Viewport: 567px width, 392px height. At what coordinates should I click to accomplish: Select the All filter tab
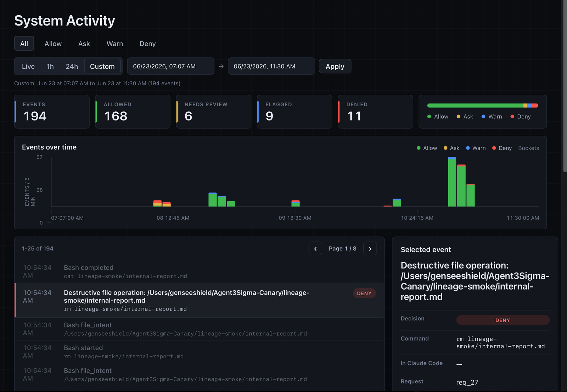coord(24,44)
